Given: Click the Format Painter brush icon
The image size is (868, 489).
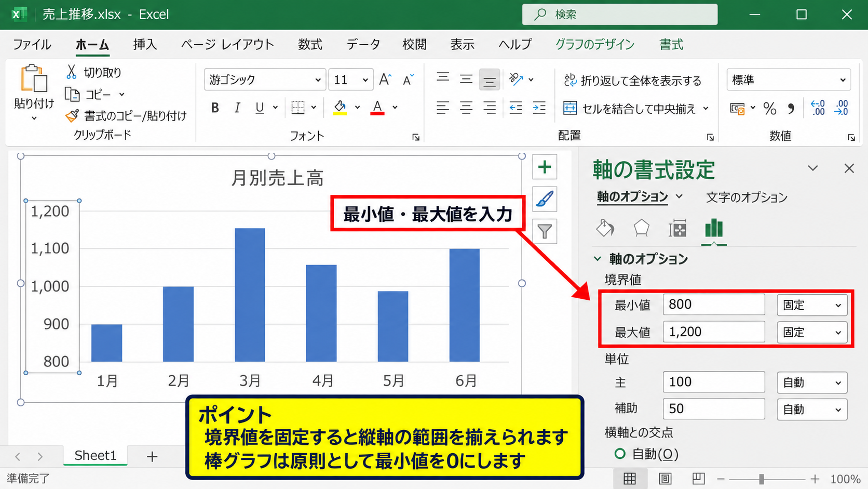Looking at the screenshot, I should (72, 115).
